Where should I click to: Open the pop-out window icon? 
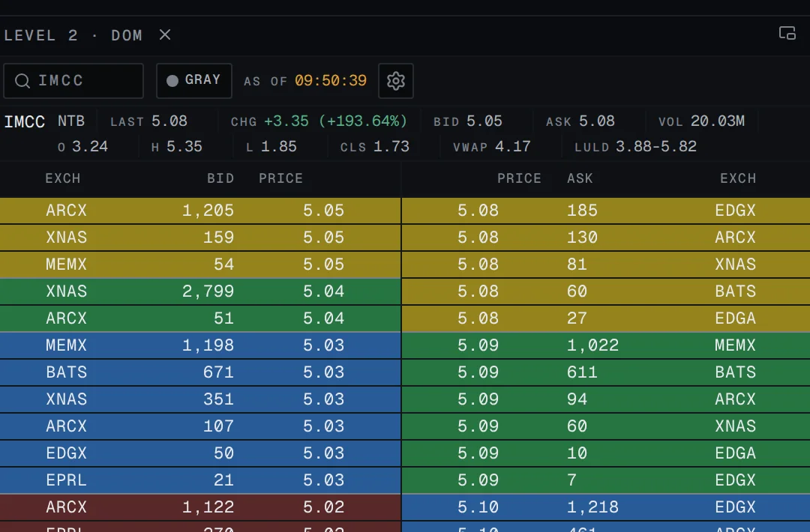tap(787, 33)
